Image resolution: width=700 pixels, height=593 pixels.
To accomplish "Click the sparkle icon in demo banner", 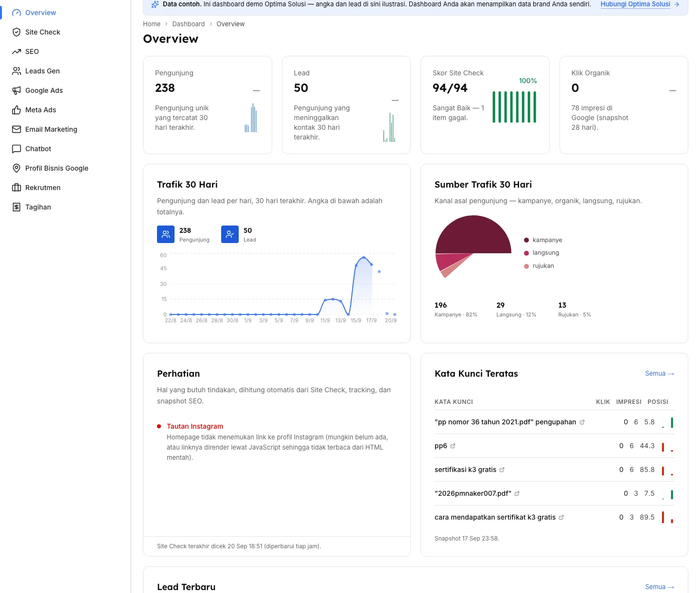I will (x=155, y=4).
